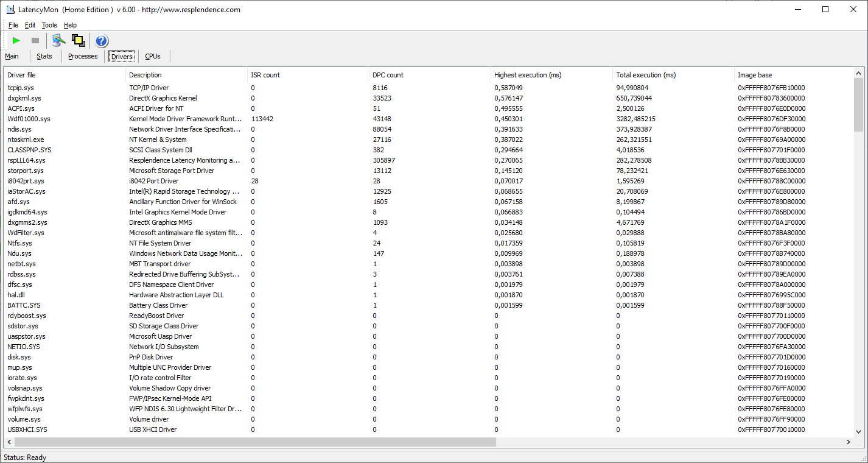Select the ntoskrnl.exe driver row
This screenshot has width=868, height=463.
tap(429, 140)
